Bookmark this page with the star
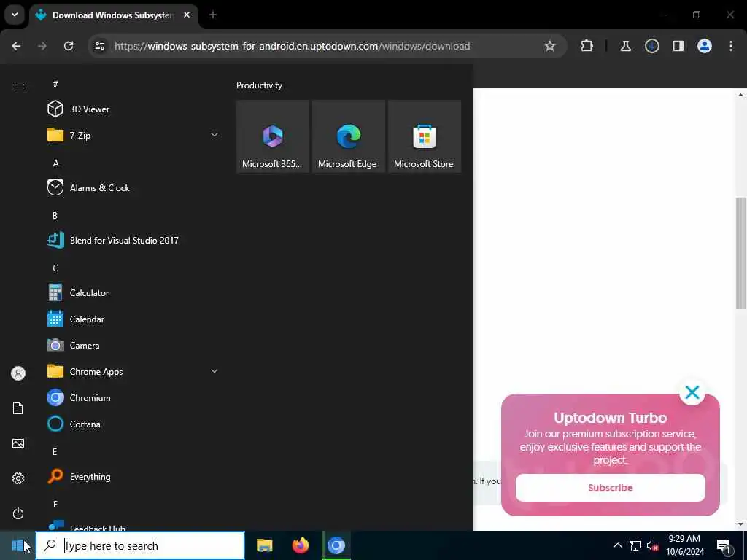This screenshot has height=560, width=747. (550, 46)
